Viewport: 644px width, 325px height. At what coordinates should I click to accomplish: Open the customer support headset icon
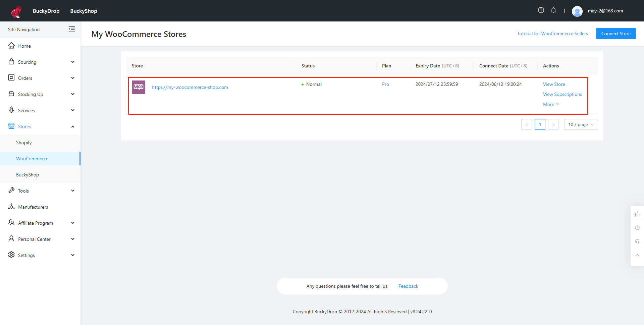coord(637,241)
